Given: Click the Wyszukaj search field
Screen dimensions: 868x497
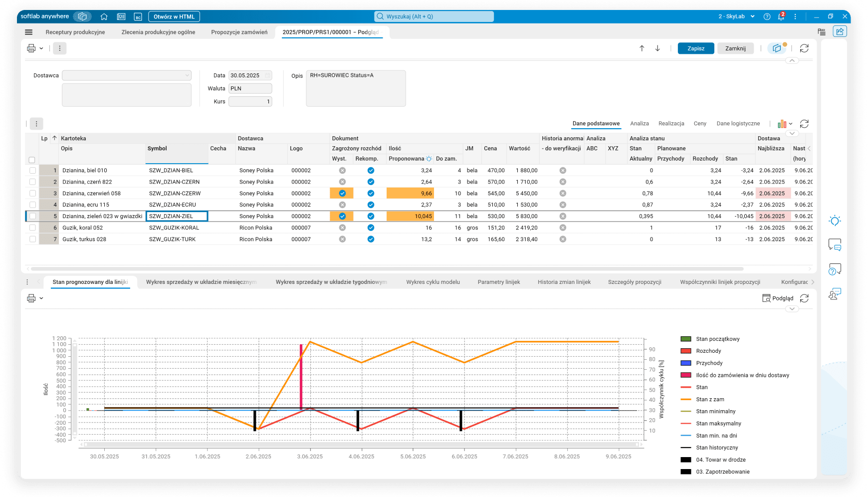Looking at the screenshot, I should (434, 16).
